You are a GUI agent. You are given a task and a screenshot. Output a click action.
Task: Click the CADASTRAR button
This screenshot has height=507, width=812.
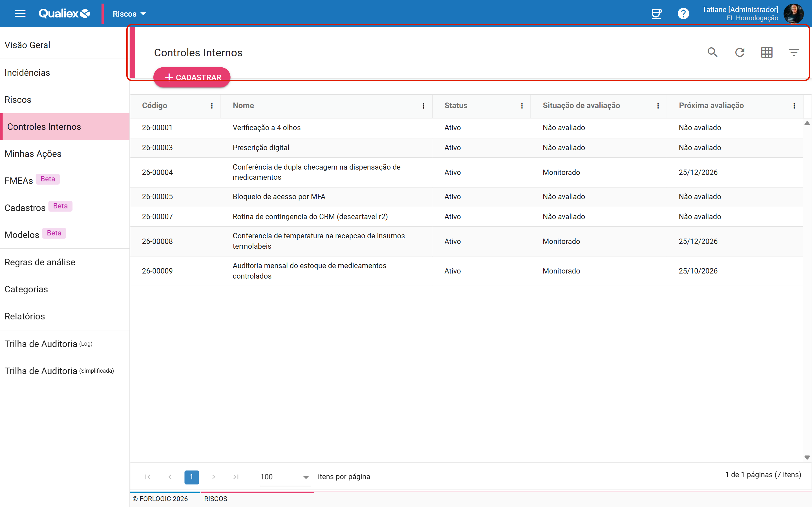pyautogui.click(x=192, y=77)
